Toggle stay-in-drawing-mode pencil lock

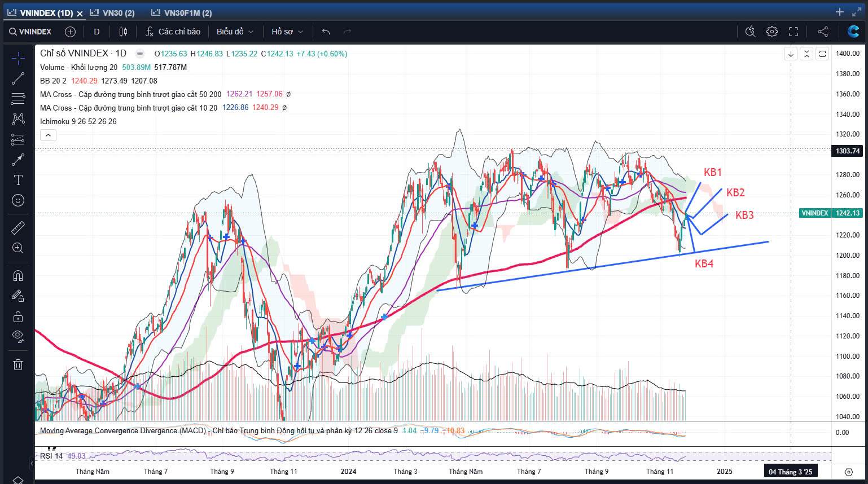point(18,296)
